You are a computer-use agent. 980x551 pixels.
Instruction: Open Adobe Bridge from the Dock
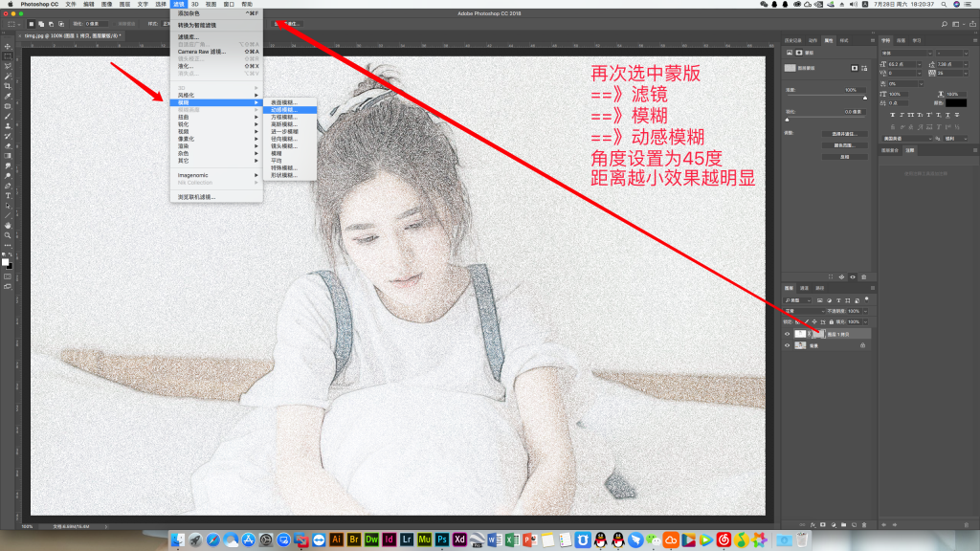coord(354,540)
